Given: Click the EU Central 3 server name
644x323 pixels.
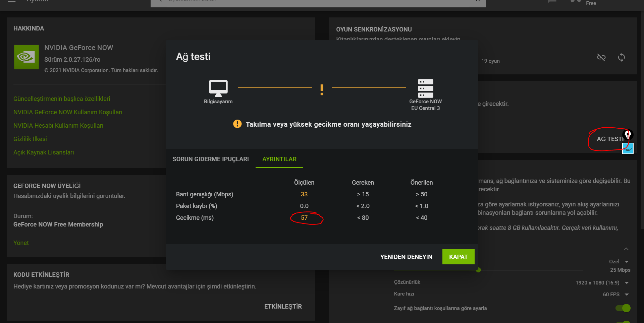Looking at the screenshot, I should [x=426, y=108].
